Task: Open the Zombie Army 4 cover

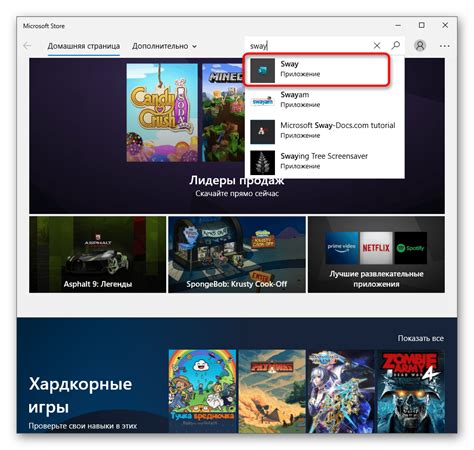Action: point(411,391)
